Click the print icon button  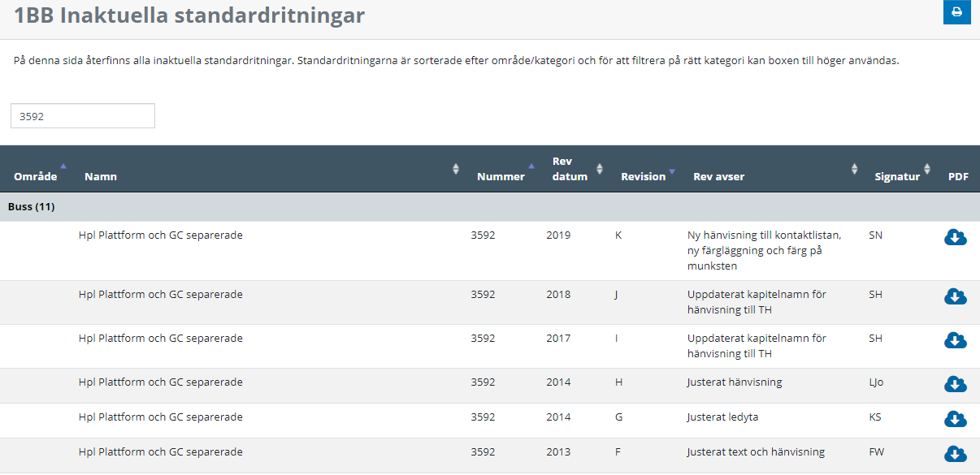956,12
